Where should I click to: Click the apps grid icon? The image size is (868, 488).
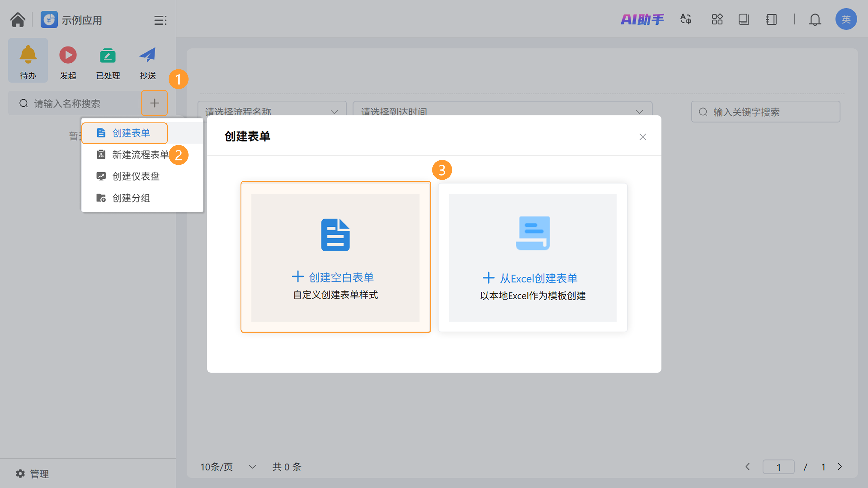(717, 19)
